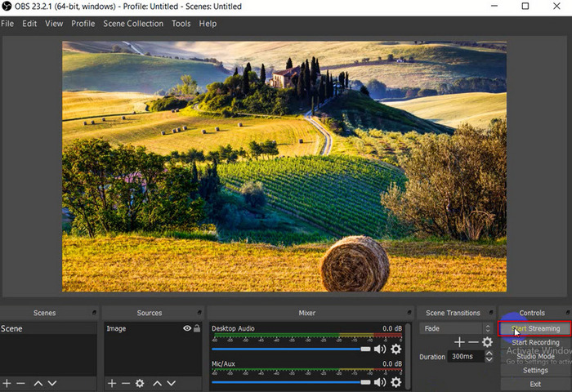Move scene down with arrow icon

point(52,383)
